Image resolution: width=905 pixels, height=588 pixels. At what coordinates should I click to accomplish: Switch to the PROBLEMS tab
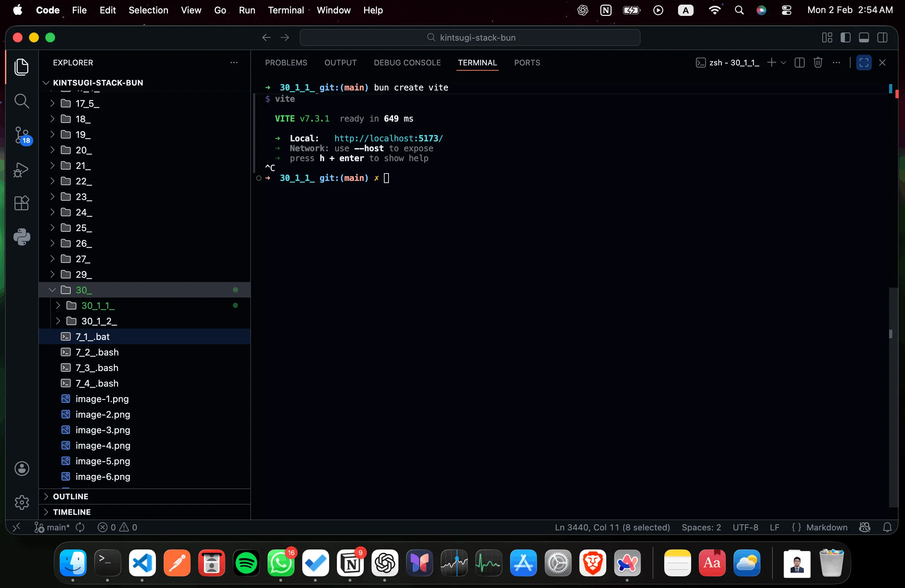click(286, 63)
